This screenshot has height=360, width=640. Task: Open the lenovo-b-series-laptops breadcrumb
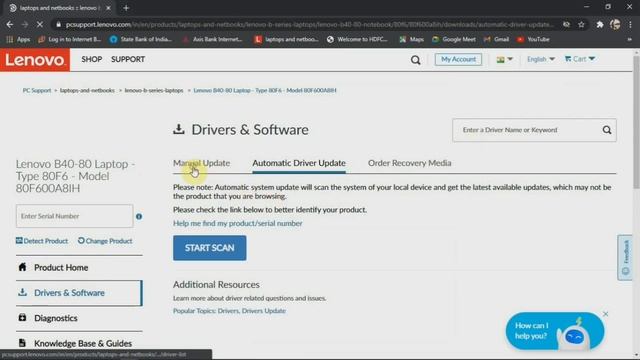(x=154, y=90)
